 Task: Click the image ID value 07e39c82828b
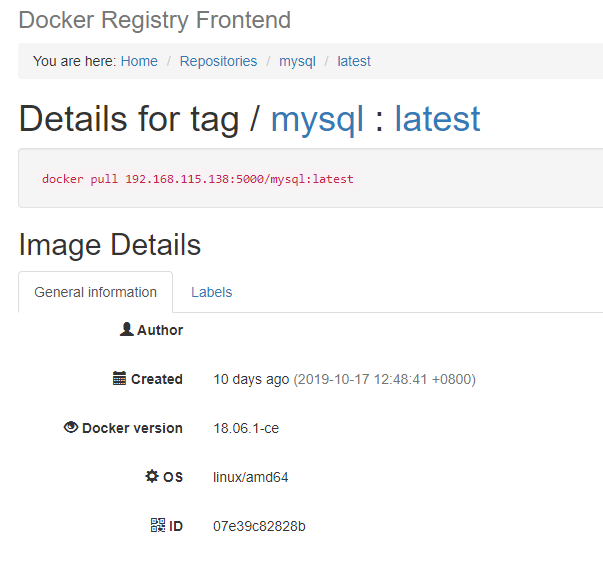coord(259,526)
